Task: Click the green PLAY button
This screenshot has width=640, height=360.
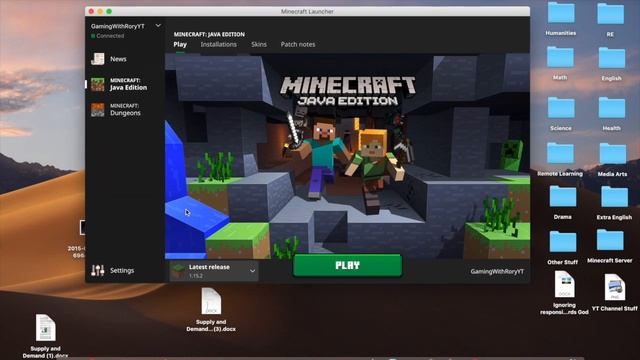Action: pos(347,265)
